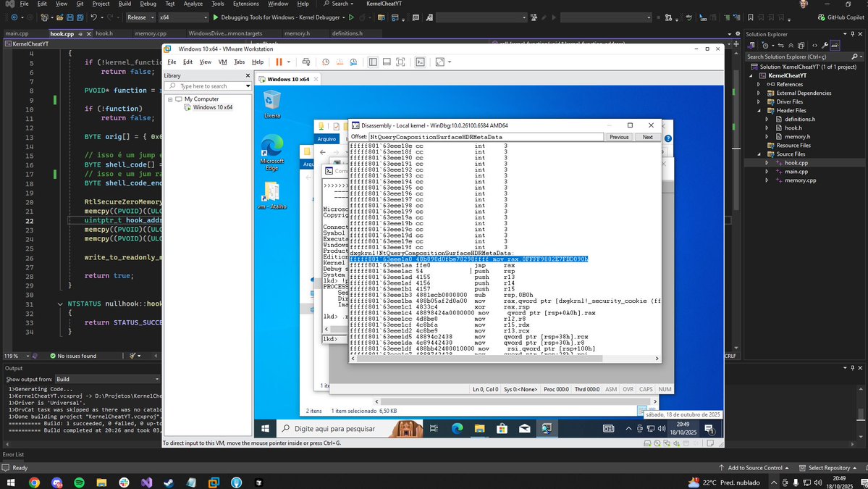Click the Previous button in Disassembly
This screenshot has width=868, height=489.
coord(619,138)
